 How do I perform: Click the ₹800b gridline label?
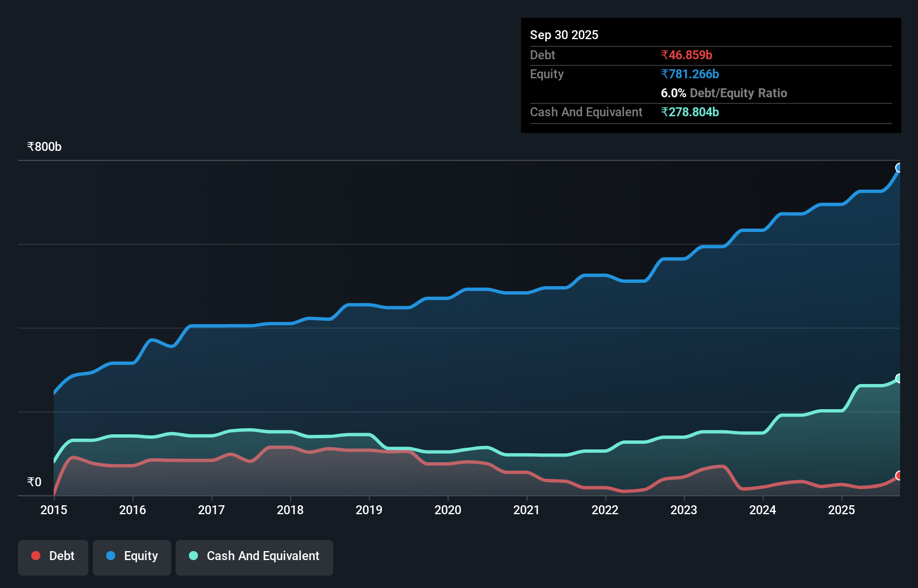tap(44, 146)
